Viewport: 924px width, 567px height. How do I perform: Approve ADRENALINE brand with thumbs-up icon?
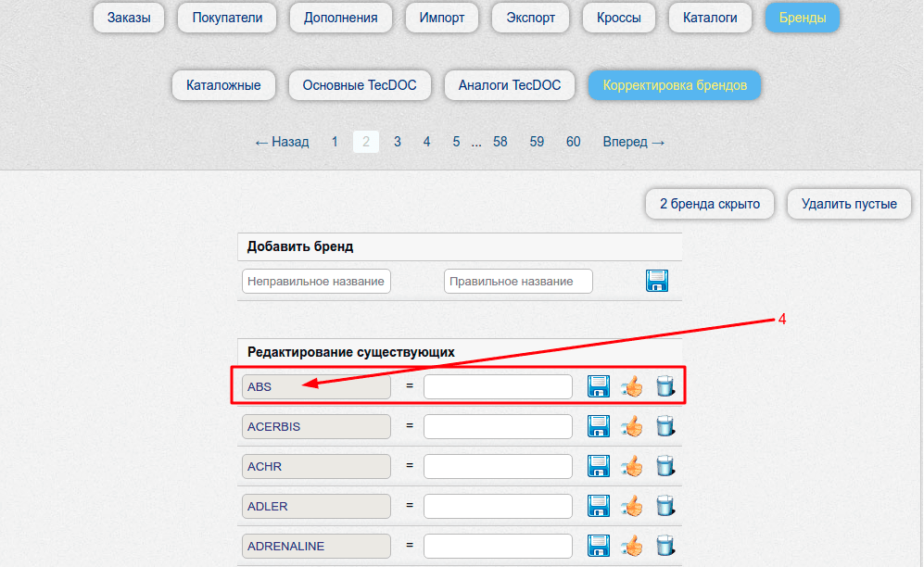[x=632, y=546]
